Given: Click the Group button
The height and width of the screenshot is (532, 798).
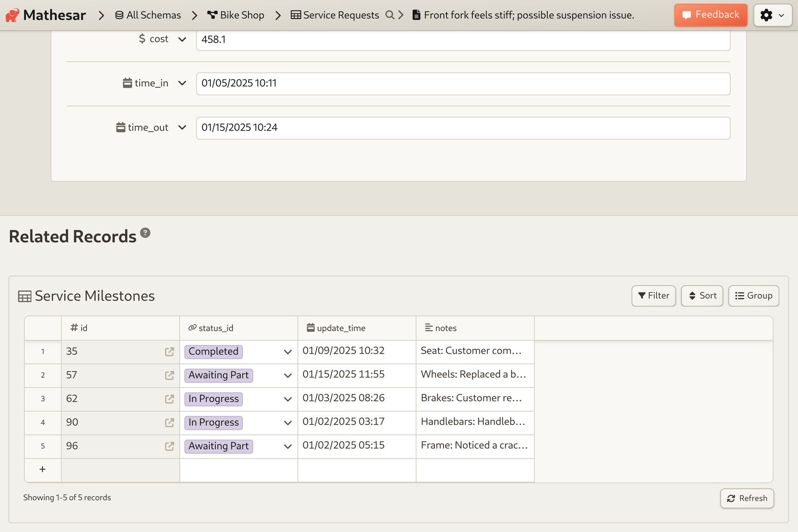Looking at the screenshot, I should tap(754, 296).
